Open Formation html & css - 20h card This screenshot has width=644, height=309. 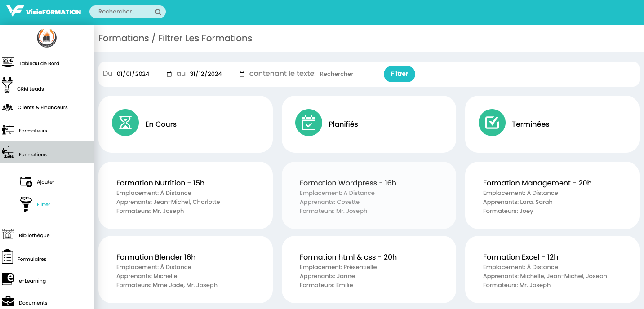tap(369, 269)
